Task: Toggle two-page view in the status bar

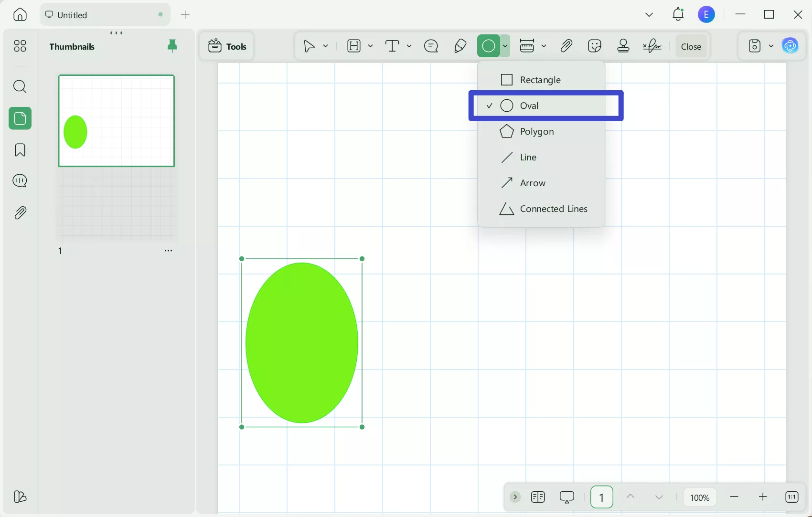Action: (537, 497)
